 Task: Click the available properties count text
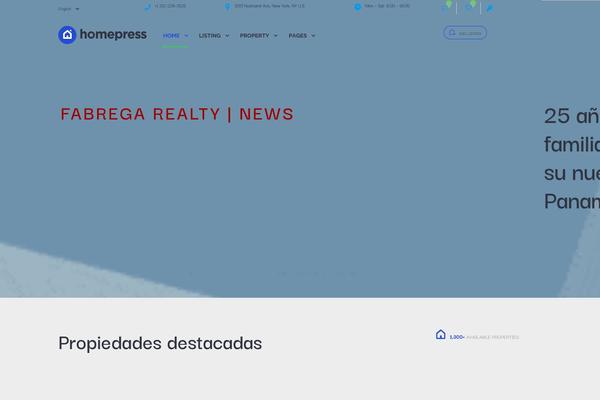click(484, 337)
